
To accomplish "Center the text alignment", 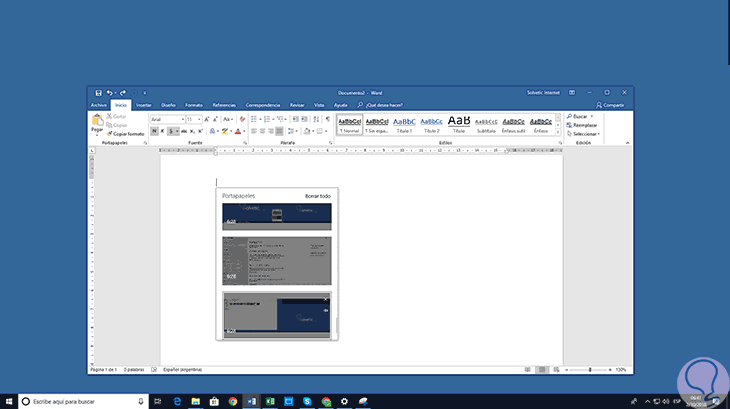I will tap(262, 131).
